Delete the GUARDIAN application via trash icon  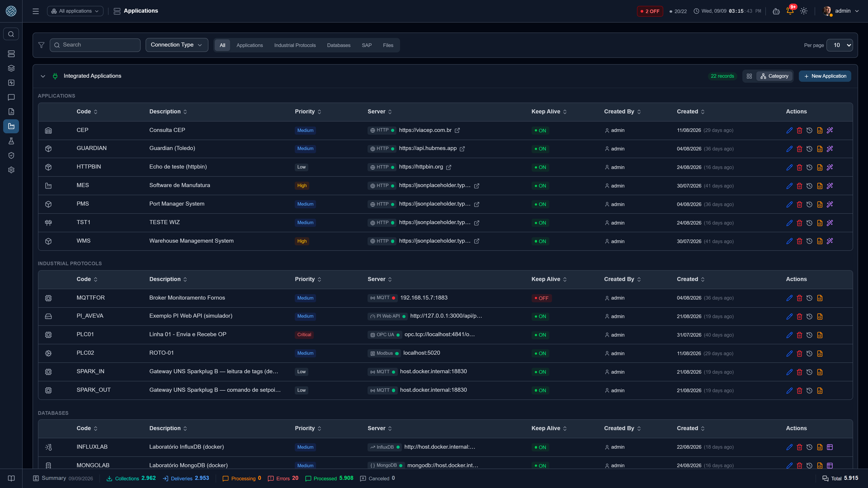[799, 149]
